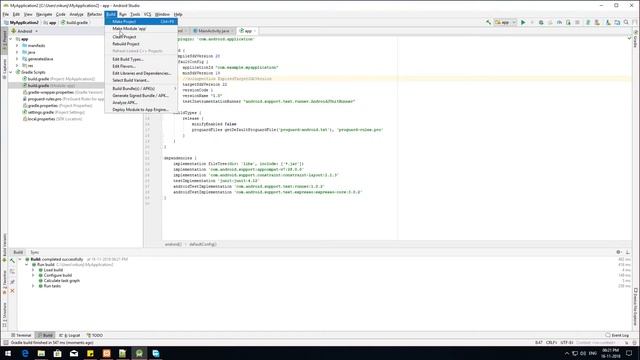Image resolution: width=640 pixels, height=360 pixels.
Task: Collapse the Run build node
Action: [x=27, y=264]
